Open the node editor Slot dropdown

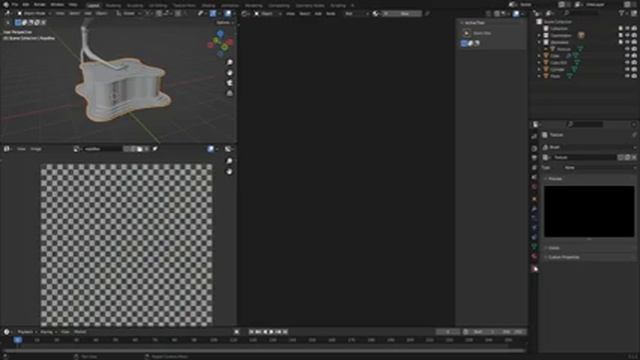(355, 13)
